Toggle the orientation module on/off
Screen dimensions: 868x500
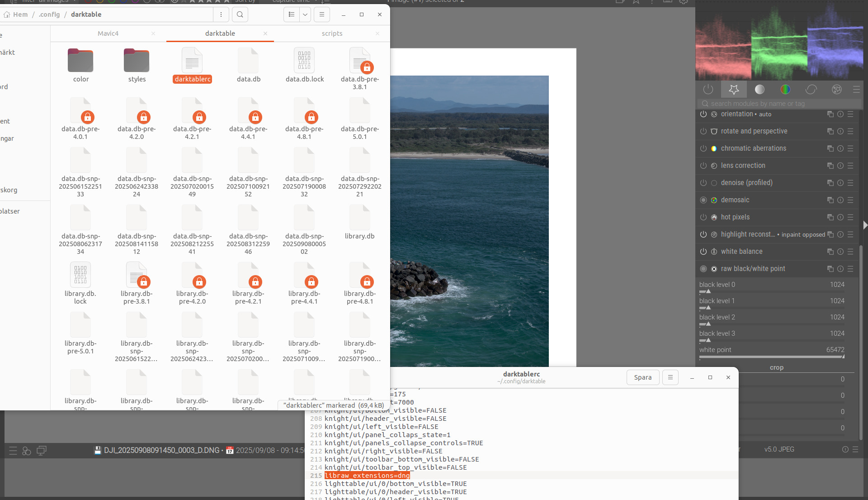tap(703, 114)
